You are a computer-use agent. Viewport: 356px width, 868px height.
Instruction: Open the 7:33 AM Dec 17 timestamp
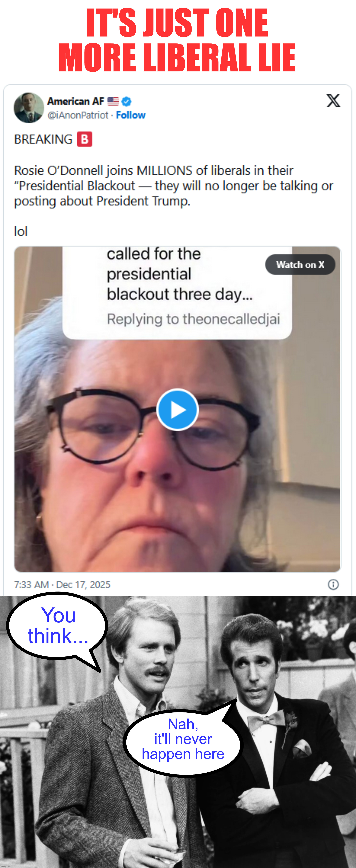click(62, 585)
